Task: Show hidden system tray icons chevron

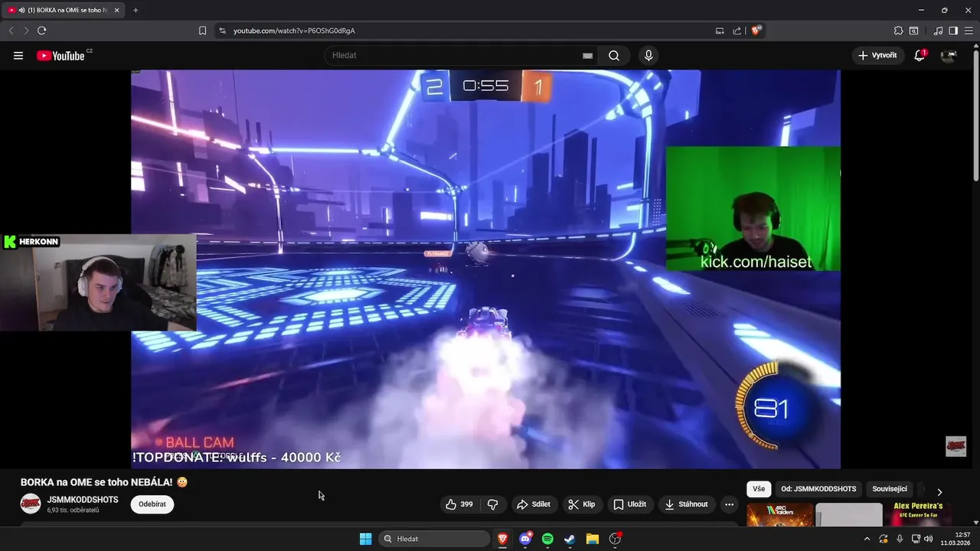Action: click(x=867, y=539)
